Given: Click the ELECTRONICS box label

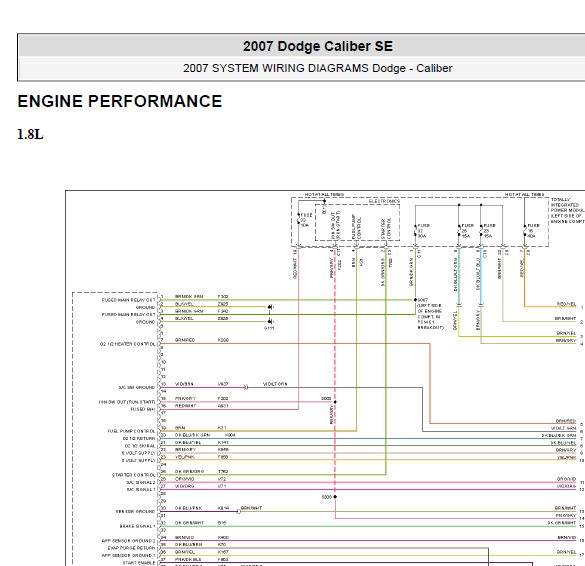Looking at the screenshot, I should pyautogui.click(x=384, y=201).
